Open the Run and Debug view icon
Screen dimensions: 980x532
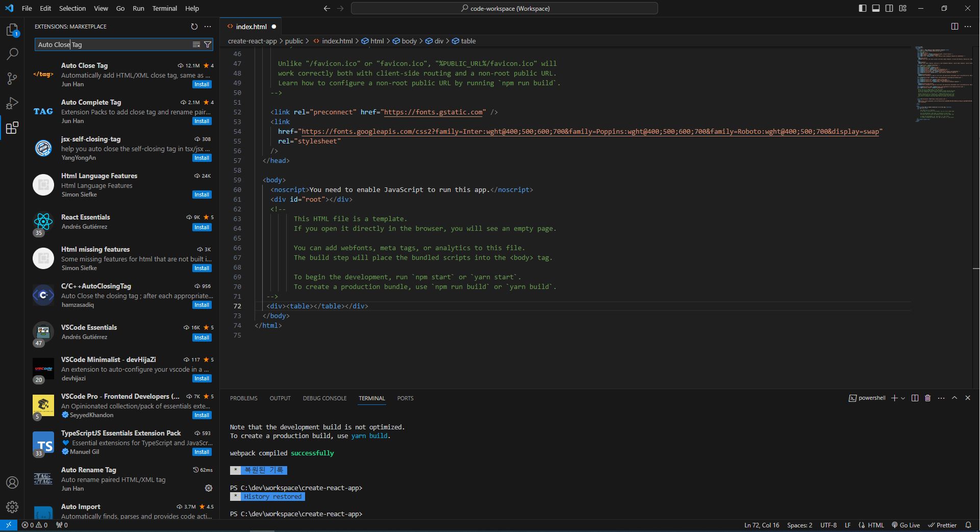[x=12, y=103]
